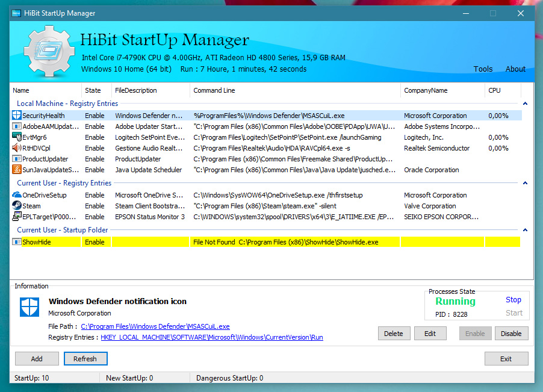Collapse the Local Machine Registry Entries group
The height and width of the screenshot is (392, 543).
[x=525, y=104]
